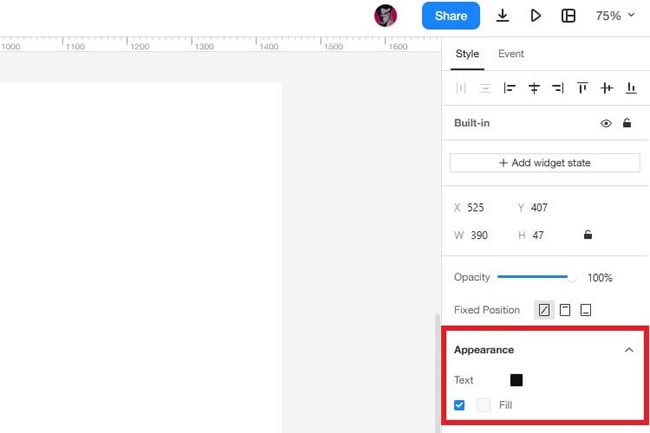Align horizontal centers icon
Viewport: 650px width, 433px height.
pos(534,88)
